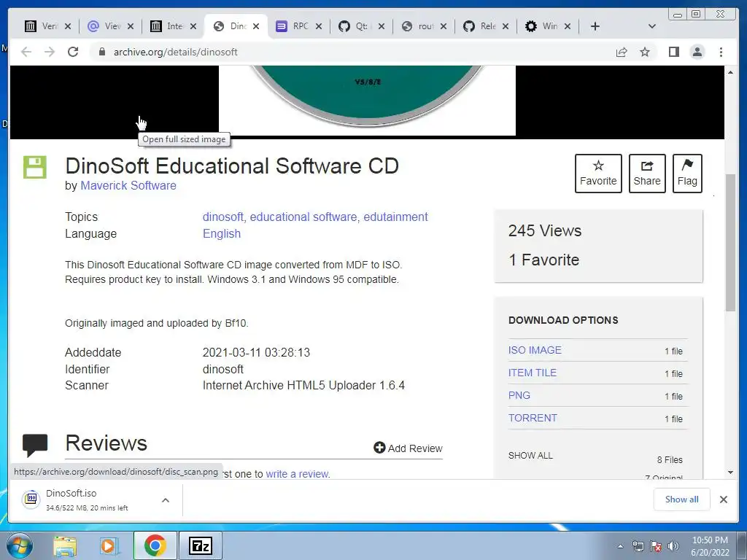This screenshot has width=747, height=560.
Task: Download the PNG file
Action: click(519, 395)
